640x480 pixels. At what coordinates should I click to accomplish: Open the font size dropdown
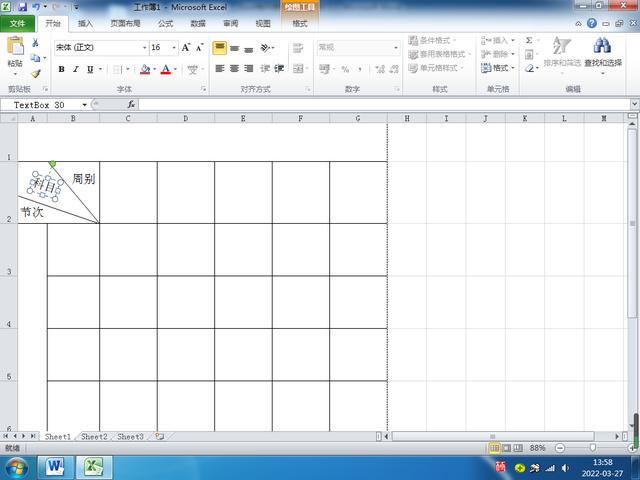[174, 48]
